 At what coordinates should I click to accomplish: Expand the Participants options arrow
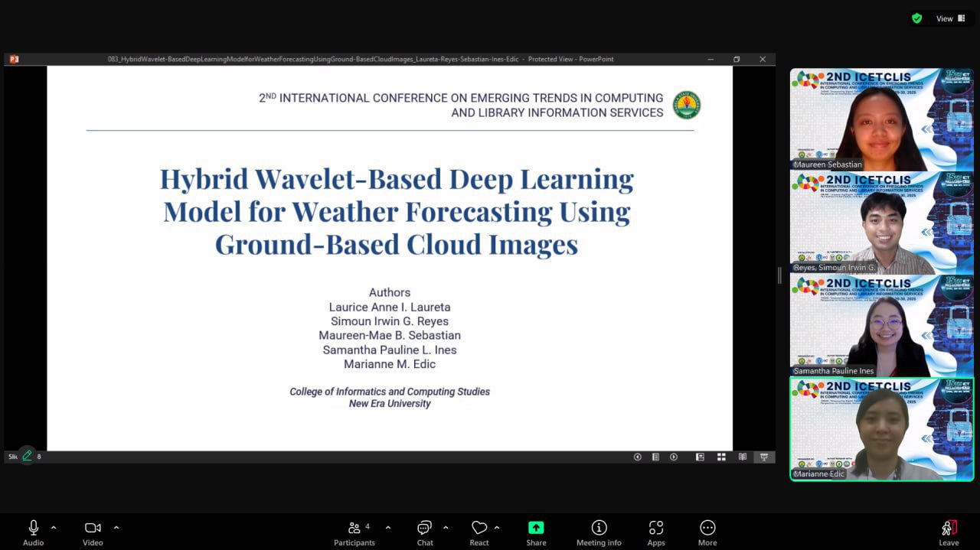tap(388, 528)
